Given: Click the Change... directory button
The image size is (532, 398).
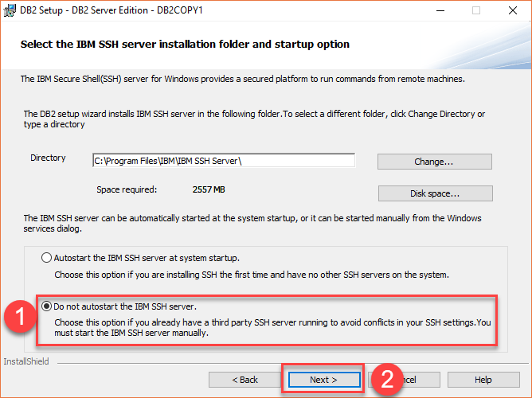Looking at the screenshot, I should 434,162.
